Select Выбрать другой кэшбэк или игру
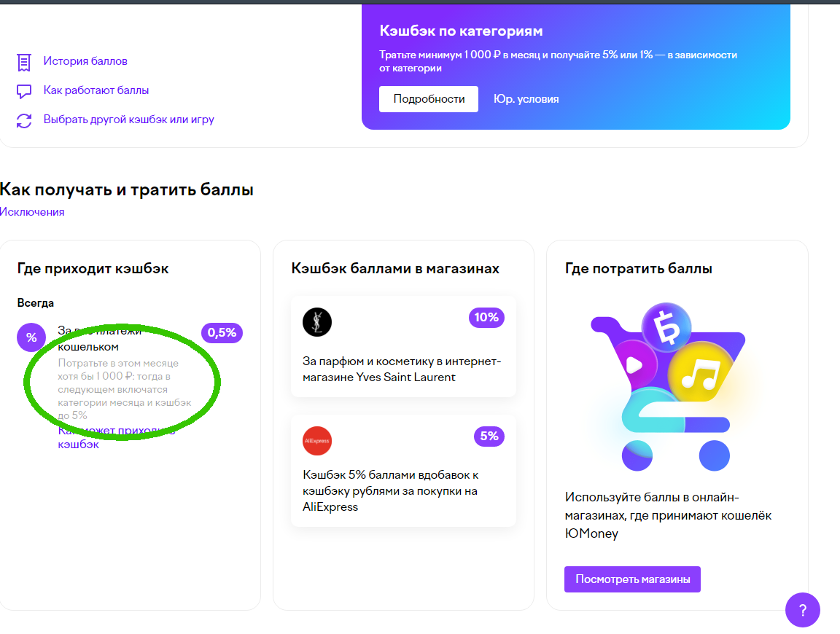The width and height of the screenshot is (840, 634). click(x=128, y=120)
